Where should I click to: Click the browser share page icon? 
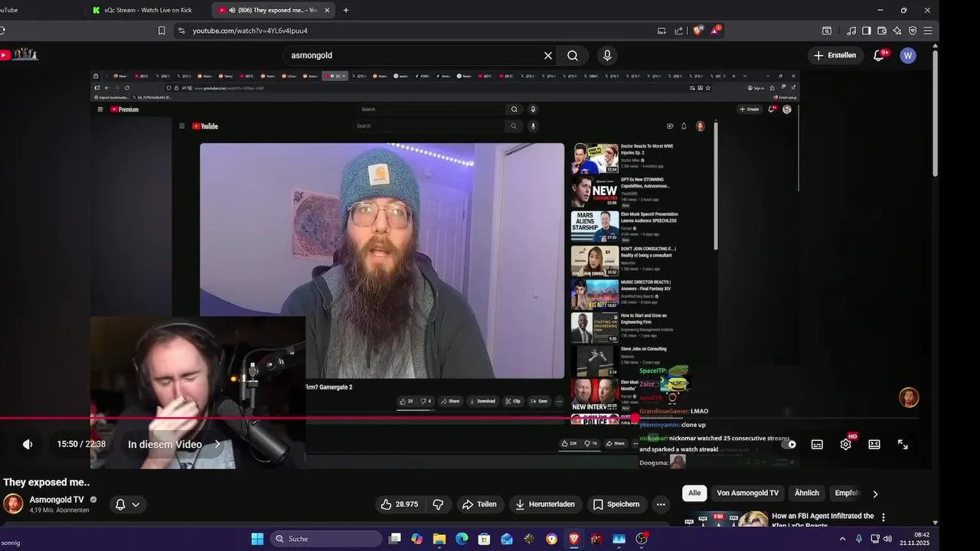(x=678, y=31)
